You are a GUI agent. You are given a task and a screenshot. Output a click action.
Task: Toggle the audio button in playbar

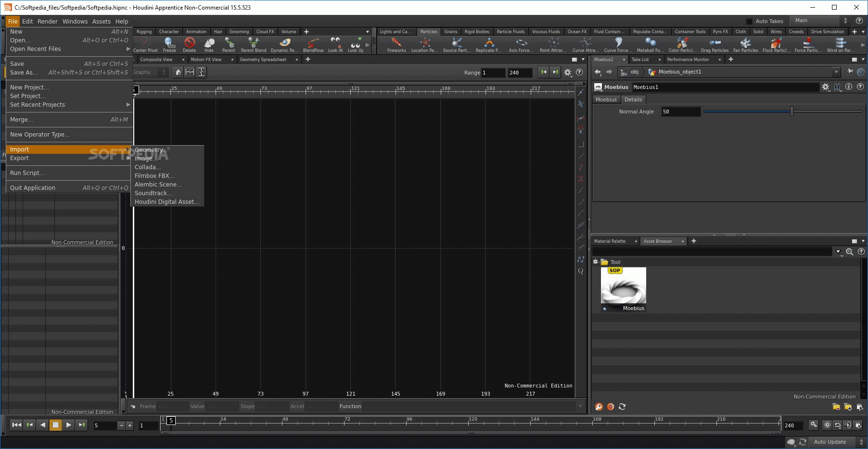point(848,425)
